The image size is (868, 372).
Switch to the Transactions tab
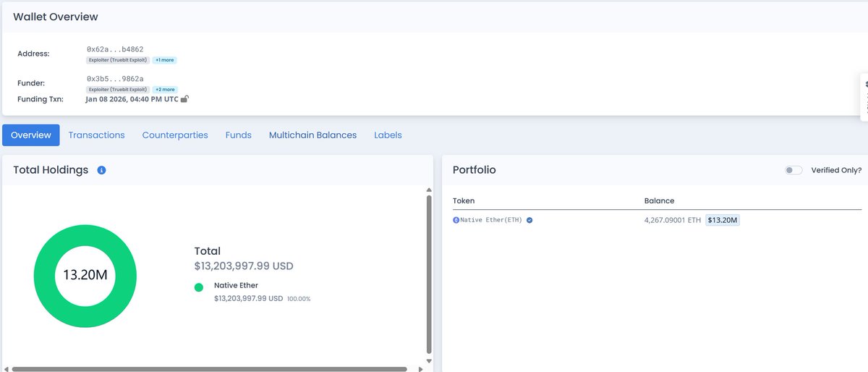click(x=96, y=135)
